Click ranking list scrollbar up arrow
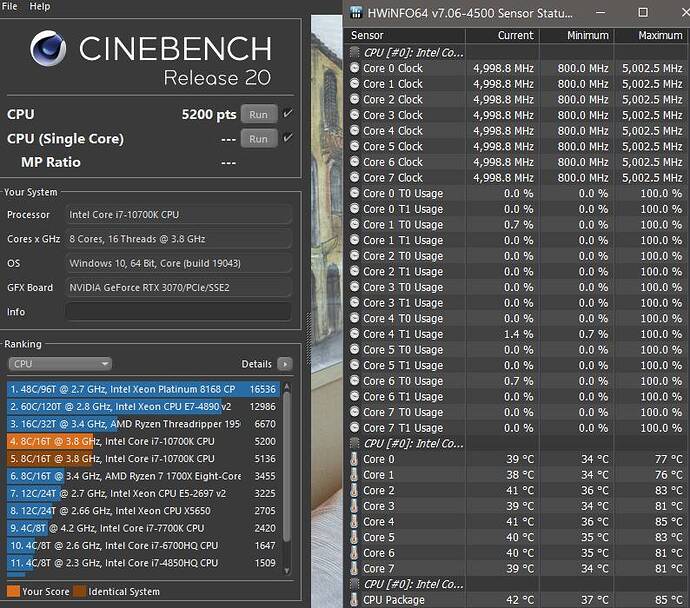This screenshot has height=608, width=690. pos(287,387)
